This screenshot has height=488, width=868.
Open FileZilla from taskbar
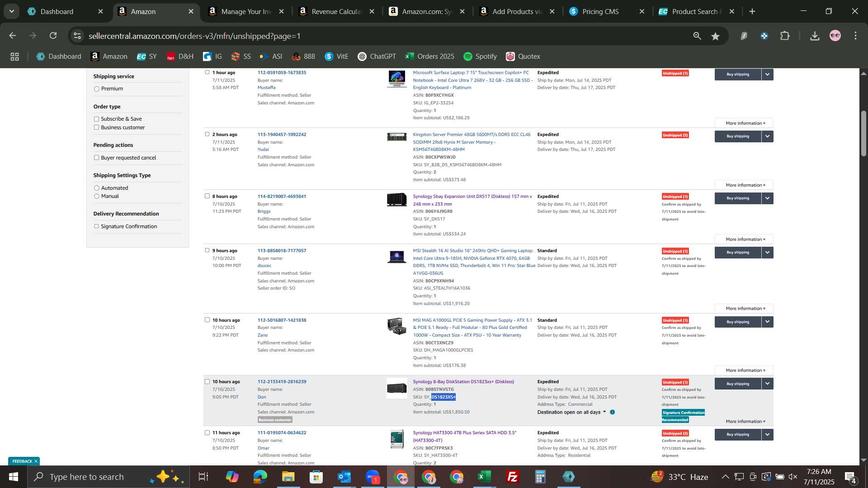(x=512, y=477)
